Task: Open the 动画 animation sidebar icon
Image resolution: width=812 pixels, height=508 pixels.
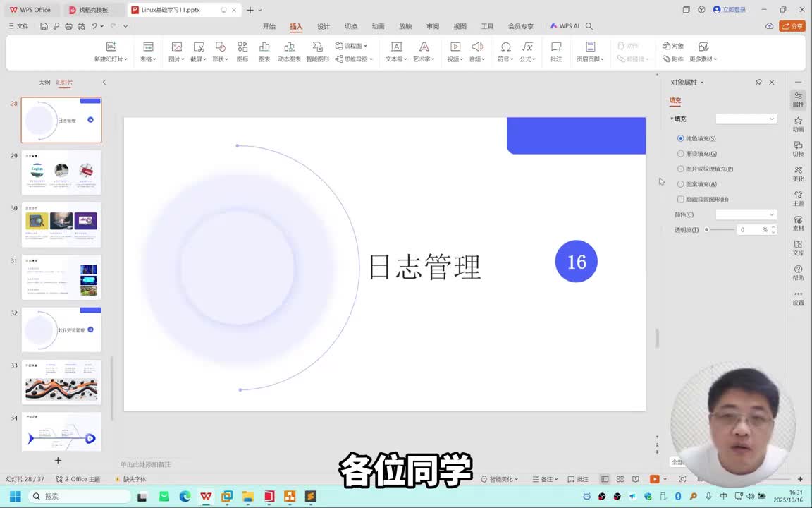Action: 798,124
